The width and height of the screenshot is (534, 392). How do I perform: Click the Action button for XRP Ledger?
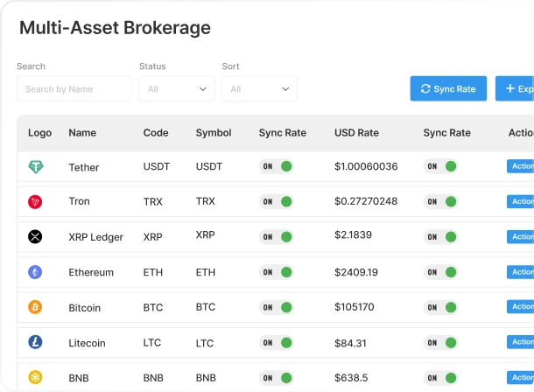(x=520, y=236)
